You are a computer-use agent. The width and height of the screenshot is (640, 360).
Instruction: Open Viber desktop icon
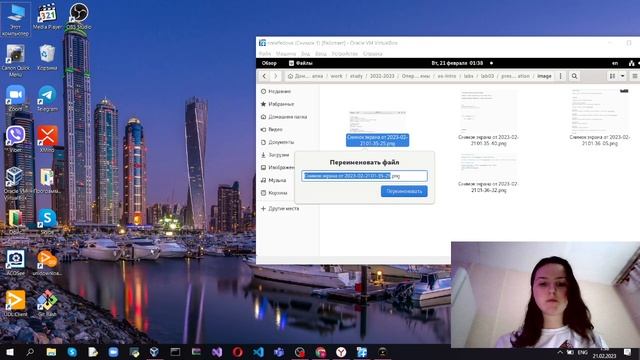click(x=16, y=139)
